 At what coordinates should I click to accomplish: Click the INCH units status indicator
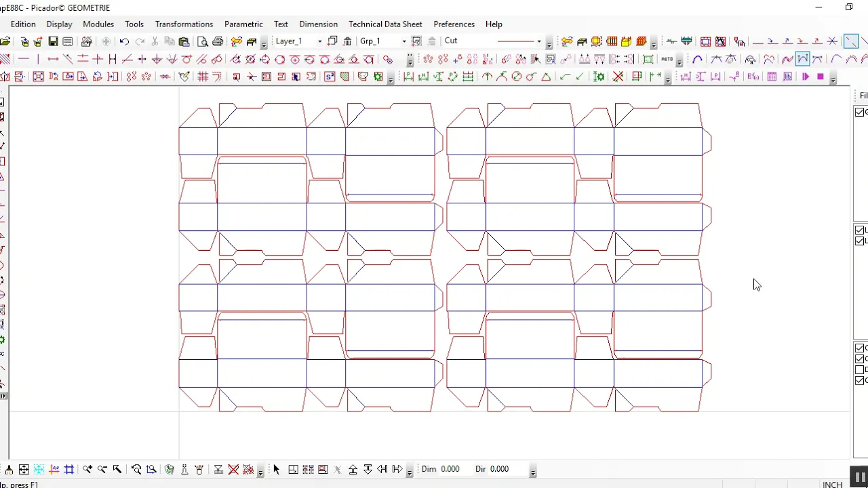pyautogui.click(x=832, y=484)
